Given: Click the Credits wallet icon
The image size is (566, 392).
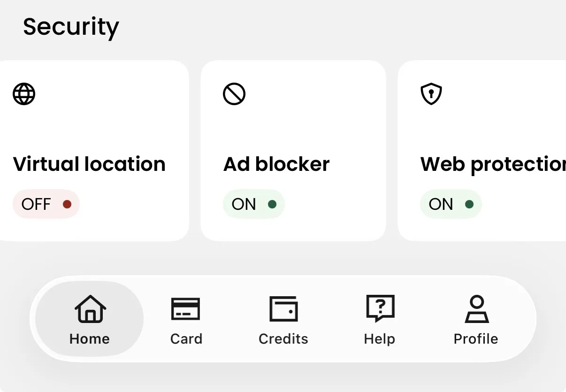Looking at the screenshot, I should click(283, 308).
